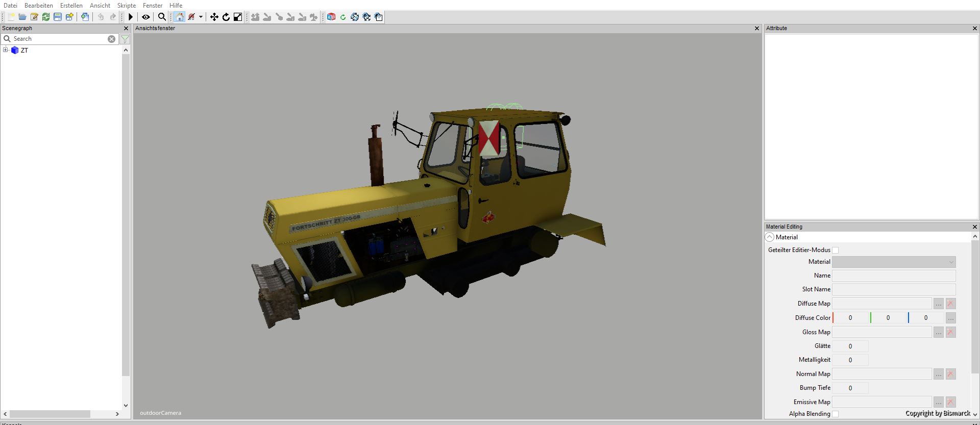The width and height of the screenshot is (980, 425).
Task: Save the scene using the floppy disk icon
Action: tap(58, 17)
